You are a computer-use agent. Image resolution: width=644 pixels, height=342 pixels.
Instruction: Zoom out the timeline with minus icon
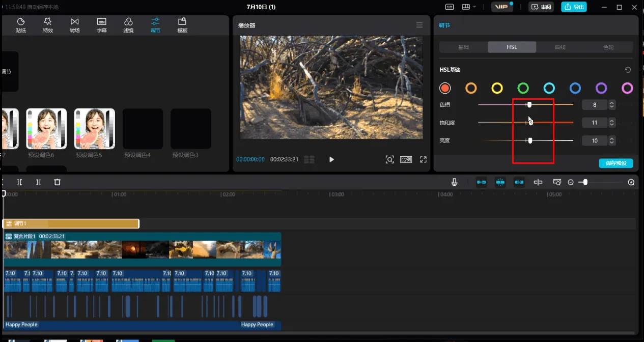(x=571, y=182)
